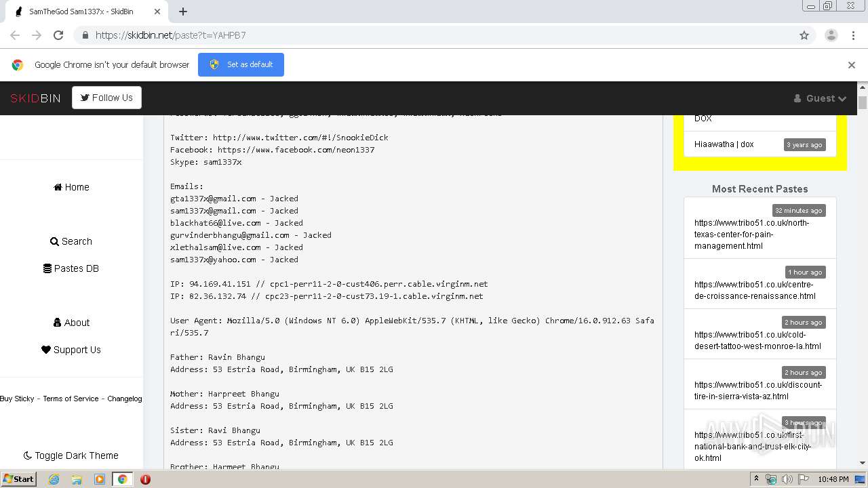
Task: Click the 32 minutes ago badge
Action: 799,210
